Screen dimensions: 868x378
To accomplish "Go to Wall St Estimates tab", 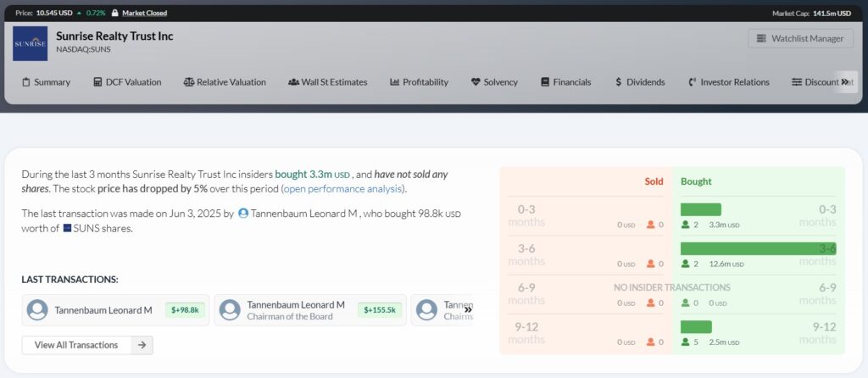I will pyautogui.click(x=328, y=82).
